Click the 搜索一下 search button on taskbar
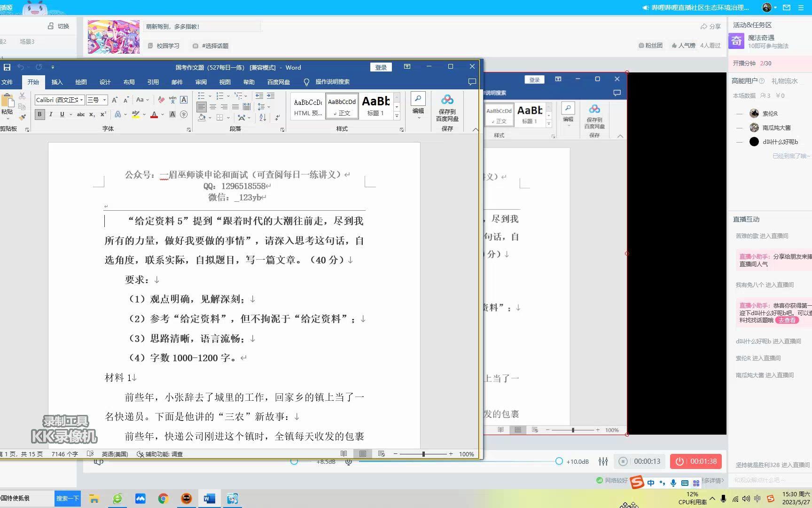The height and width of the screenshot is (508, 812). pyautogui.click(x=67, y=499)
